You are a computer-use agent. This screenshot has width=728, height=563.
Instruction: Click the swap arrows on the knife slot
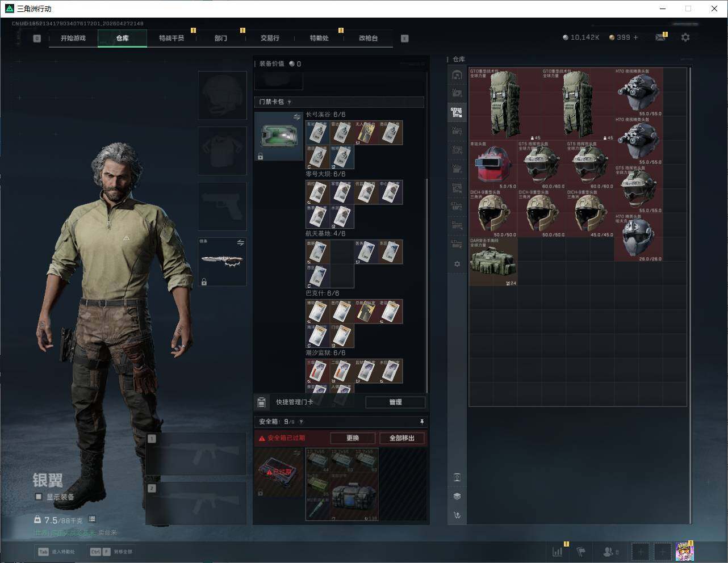tap(240, 243)
